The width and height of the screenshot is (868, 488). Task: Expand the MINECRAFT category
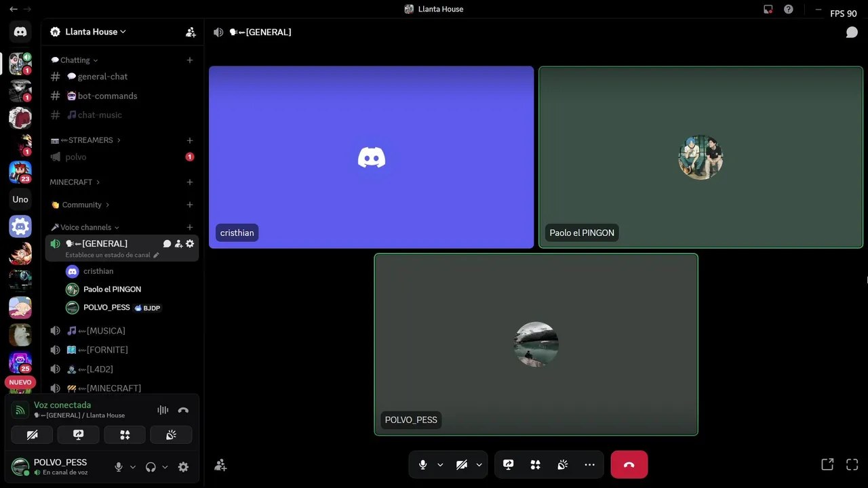pos(75,182)
